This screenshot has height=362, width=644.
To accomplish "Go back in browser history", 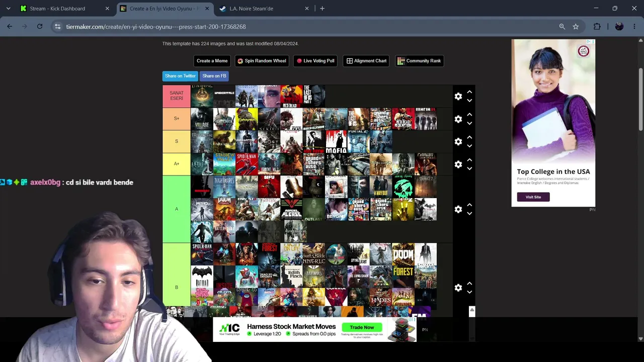I will point(10,27).
